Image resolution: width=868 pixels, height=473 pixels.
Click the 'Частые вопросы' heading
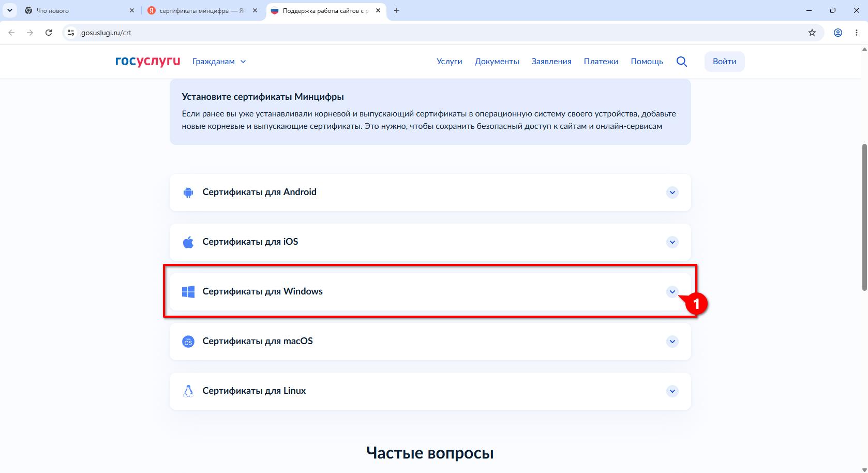[430, 453]
